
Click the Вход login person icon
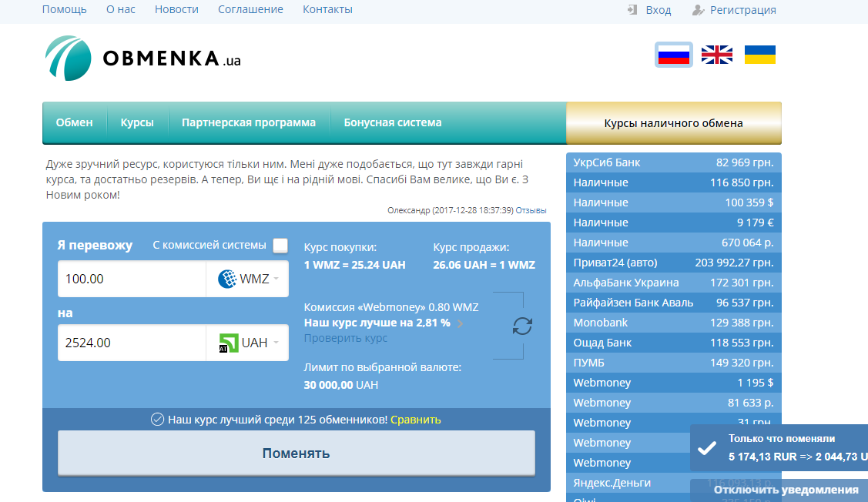pos(632,10)
